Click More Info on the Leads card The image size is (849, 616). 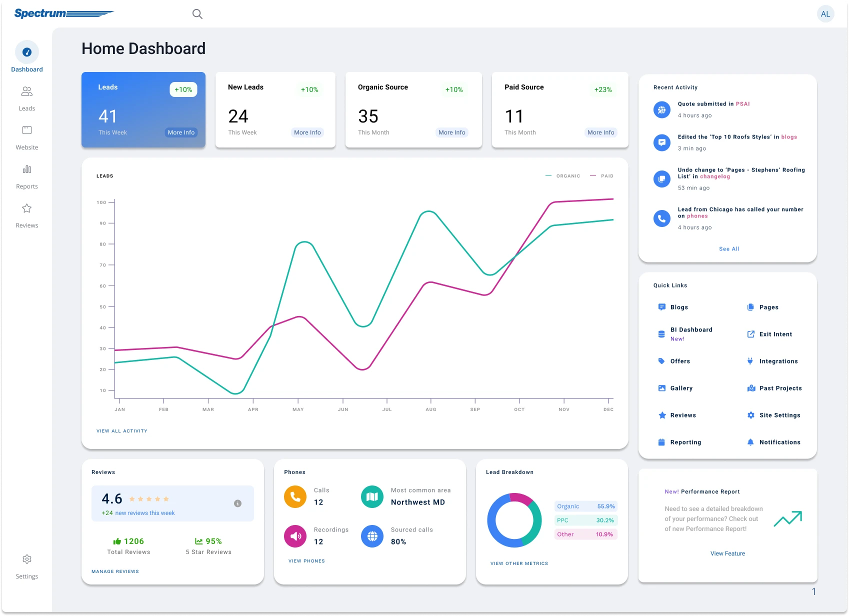181,132
